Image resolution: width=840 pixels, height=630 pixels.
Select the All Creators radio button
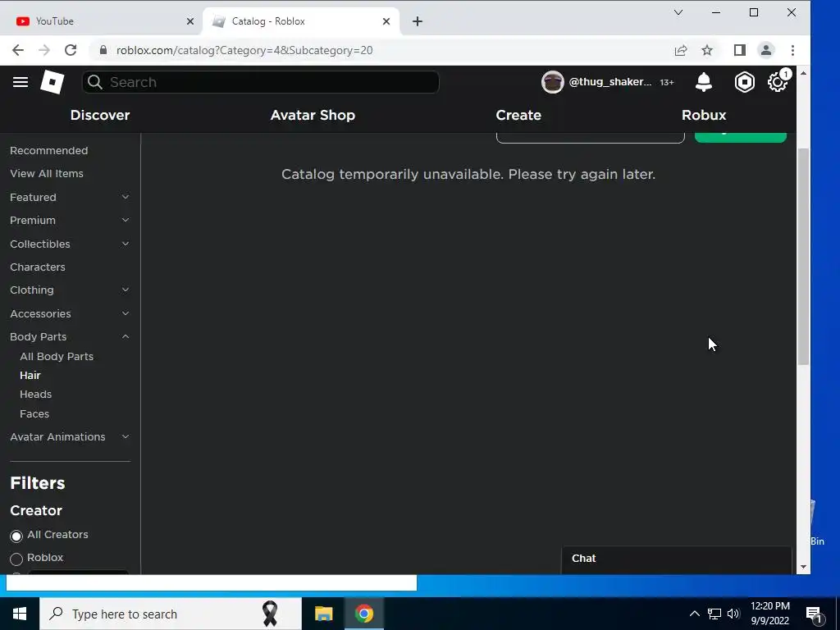(16, 536)
